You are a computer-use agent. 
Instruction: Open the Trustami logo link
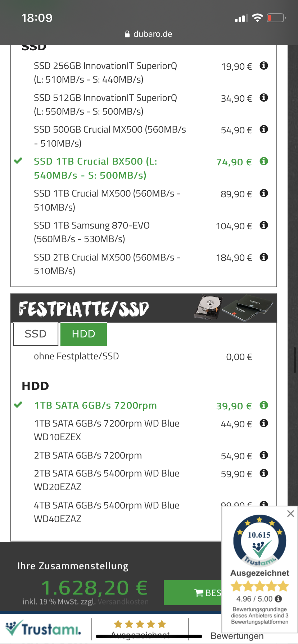pos(44,629)
